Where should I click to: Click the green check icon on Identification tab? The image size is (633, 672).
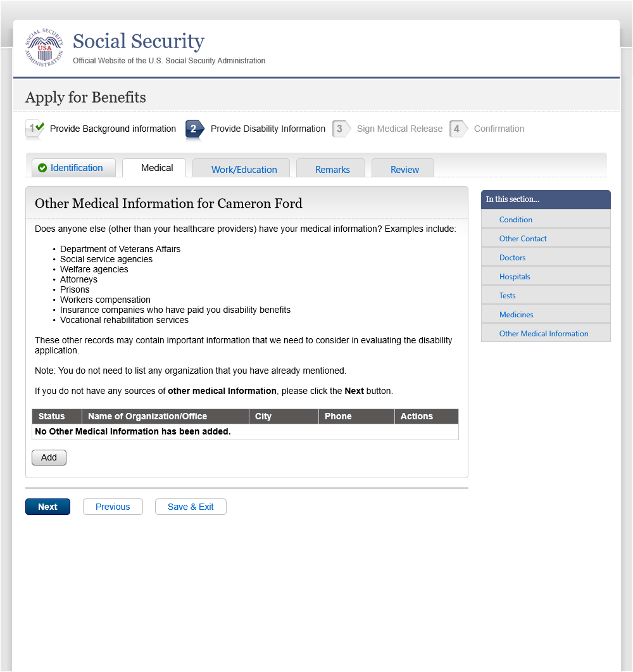42,168
